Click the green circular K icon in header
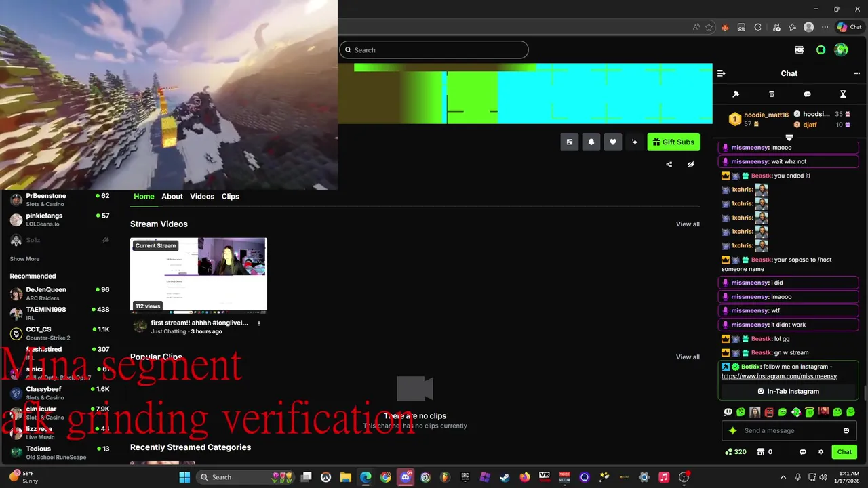Image resolution: width=868 pixels, height=488 pixels. click(x=821, y=49)
